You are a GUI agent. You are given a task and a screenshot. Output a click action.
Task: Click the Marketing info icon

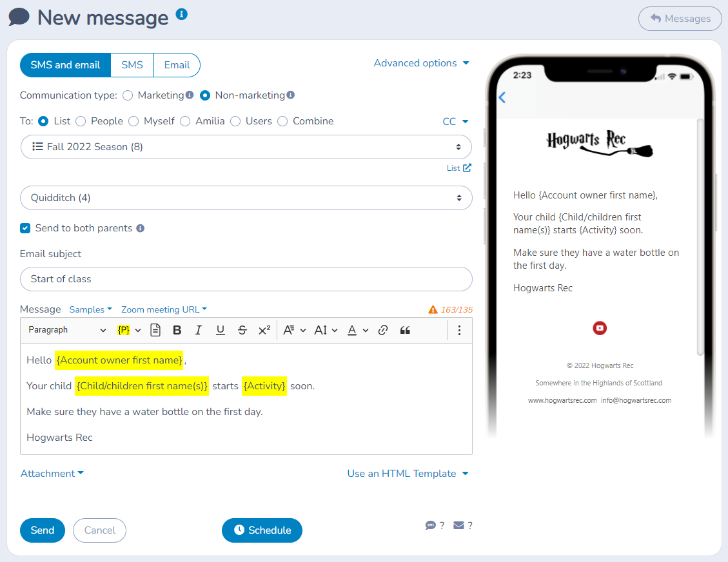coord(190,95)
